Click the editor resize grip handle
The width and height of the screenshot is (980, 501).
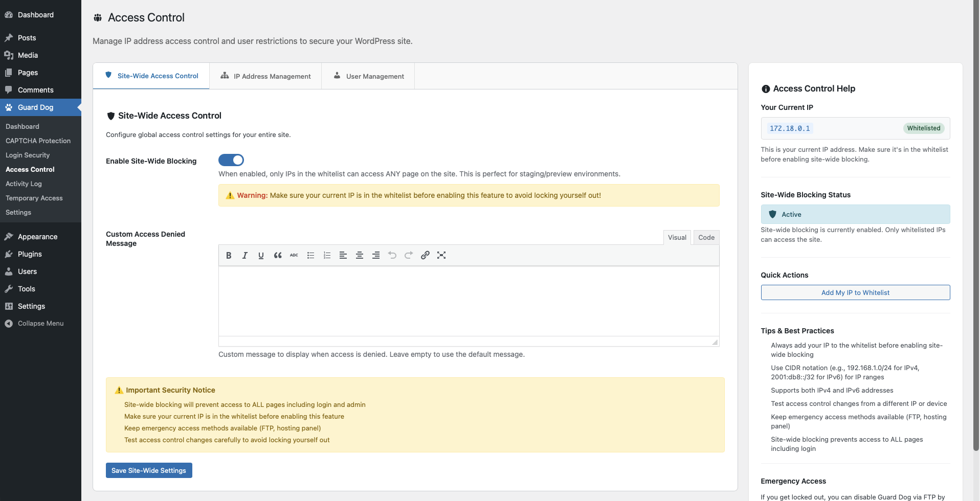pyautogui.click(x=715, y=342)
